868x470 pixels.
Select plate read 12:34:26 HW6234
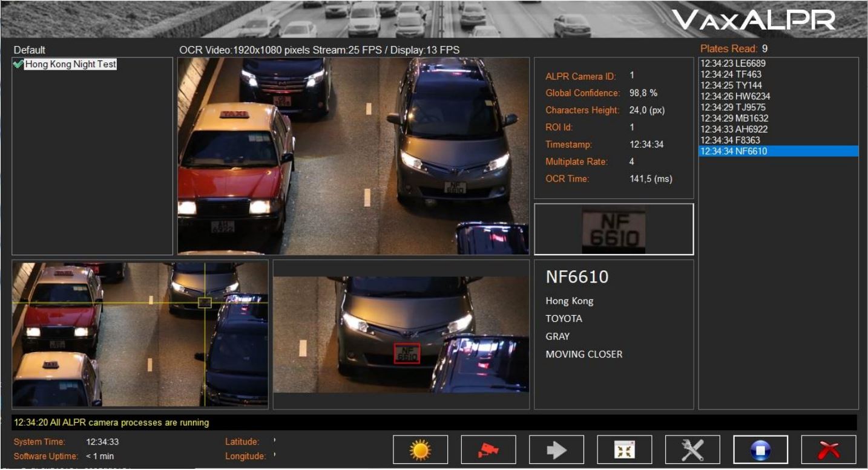tap(735, 96)
